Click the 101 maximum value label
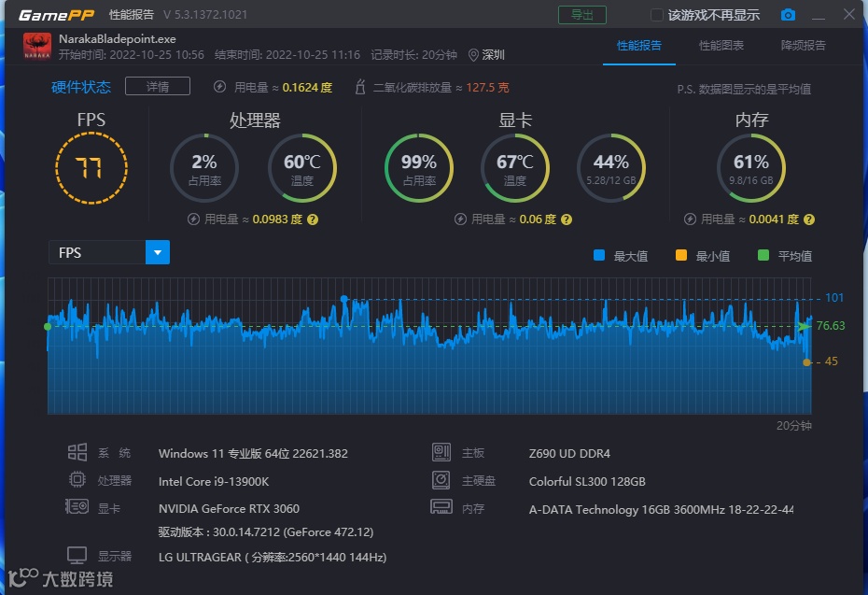 pos(834,297)
